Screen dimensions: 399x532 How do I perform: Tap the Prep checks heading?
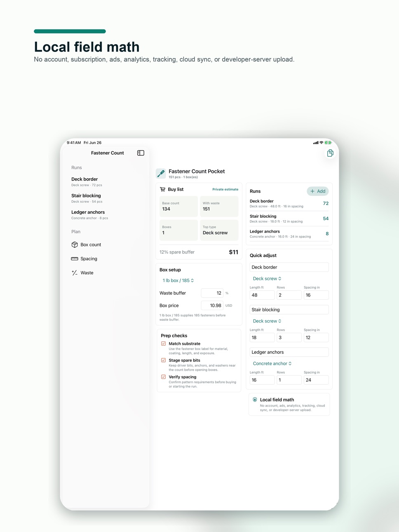(174, 336)
